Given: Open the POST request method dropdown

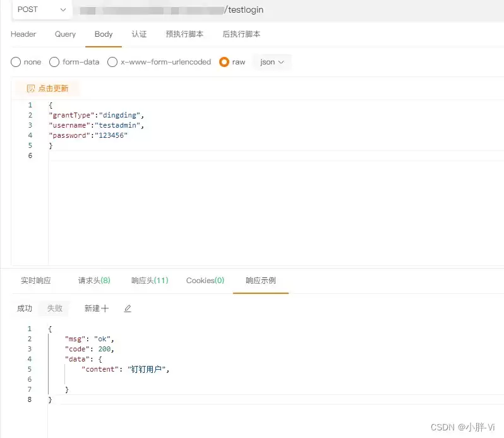Looking at the screenshot, I should click(x=42, y=9).
